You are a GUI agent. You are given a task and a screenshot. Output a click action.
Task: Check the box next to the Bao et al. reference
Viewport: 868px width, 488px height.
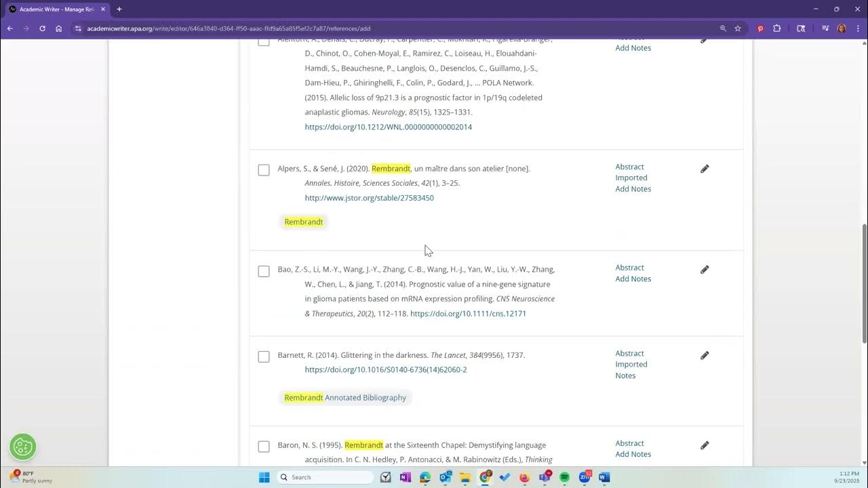[263, 271]
